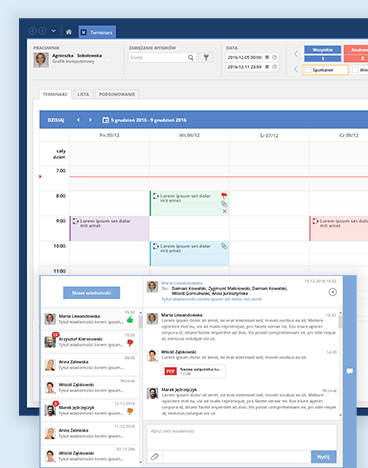Screen dimensions: 368x468
Task: Open time picker for start date 2016-12-05
Action: [274, 57]
